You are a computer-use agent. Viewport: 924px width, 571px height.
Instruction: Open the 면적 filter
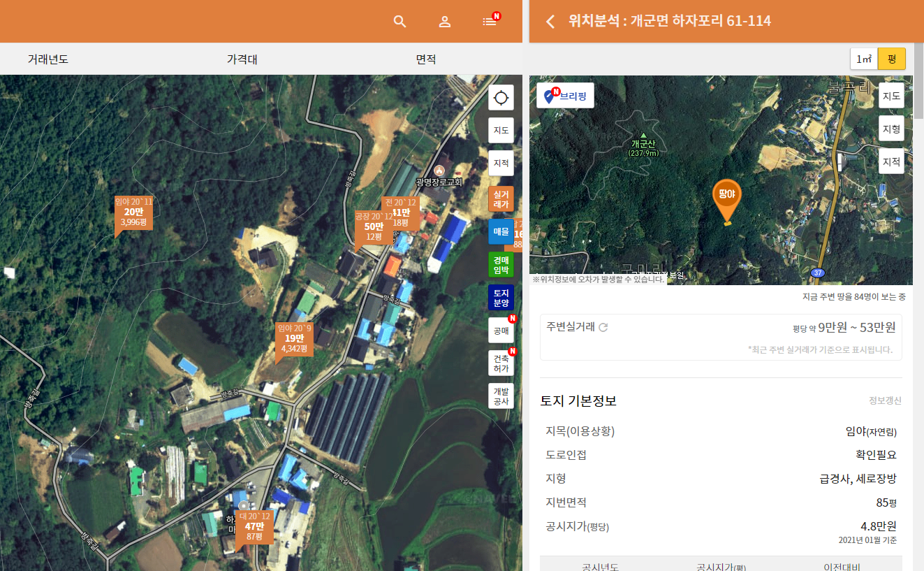tap(426, 59)
